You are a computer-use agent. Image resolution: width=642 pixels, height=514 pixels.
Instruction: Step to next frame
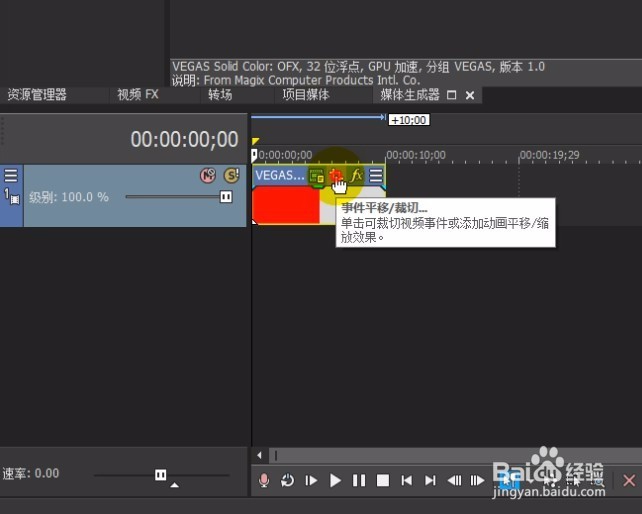pyautogui.click(x=477, y=480)
